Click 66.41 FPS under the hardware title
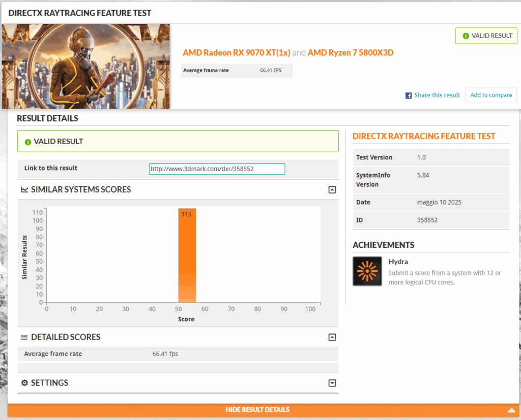This screenshot has height=420, width=521. [271, 70]
